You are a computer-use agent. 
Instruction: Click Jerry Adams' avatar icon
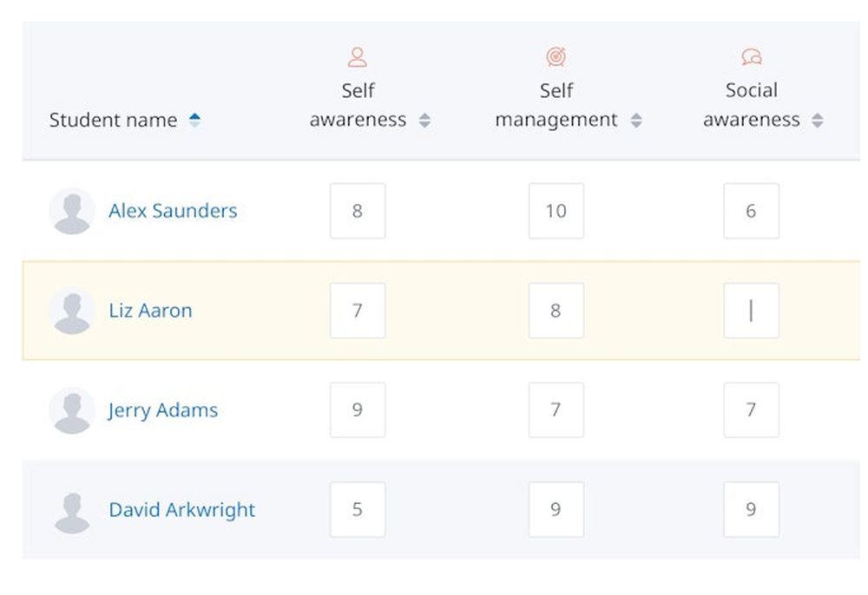click(72, 410)
